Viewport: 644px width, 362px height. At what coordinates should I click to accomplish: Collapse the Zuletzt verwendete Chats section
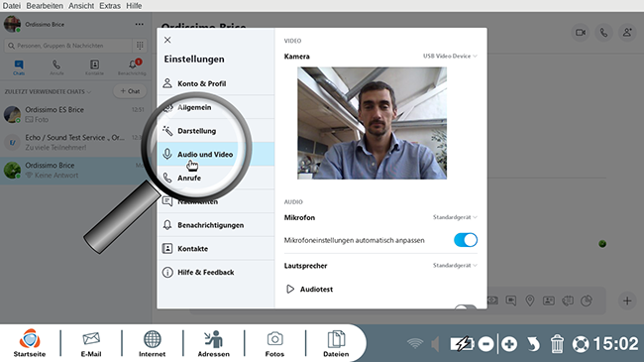coord(48,91)
